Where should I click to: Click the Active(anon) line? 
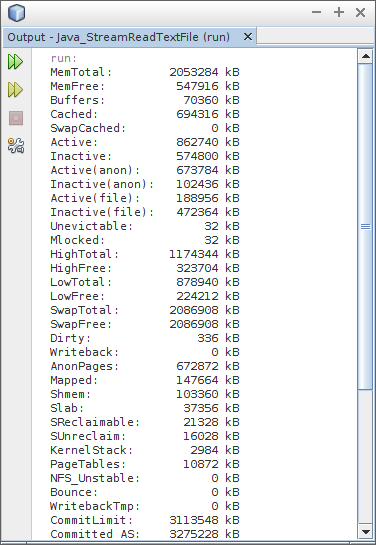(x=145, y=170)
